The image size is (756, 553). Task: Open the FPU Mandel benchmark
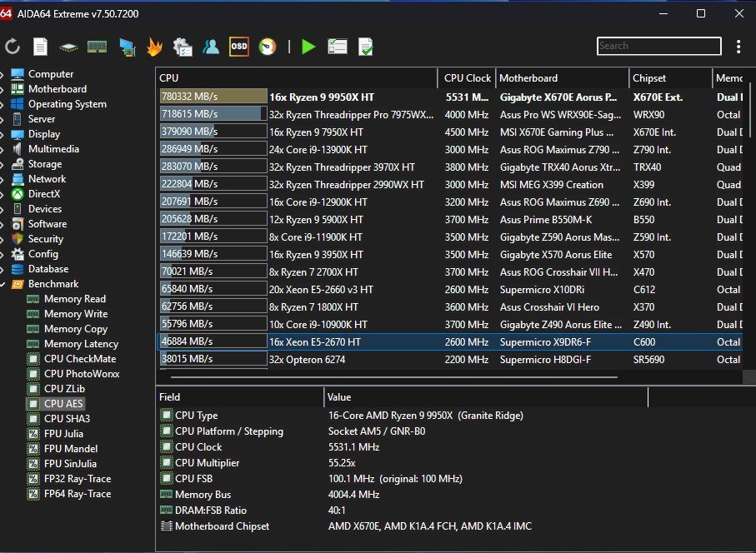point(71,448)
